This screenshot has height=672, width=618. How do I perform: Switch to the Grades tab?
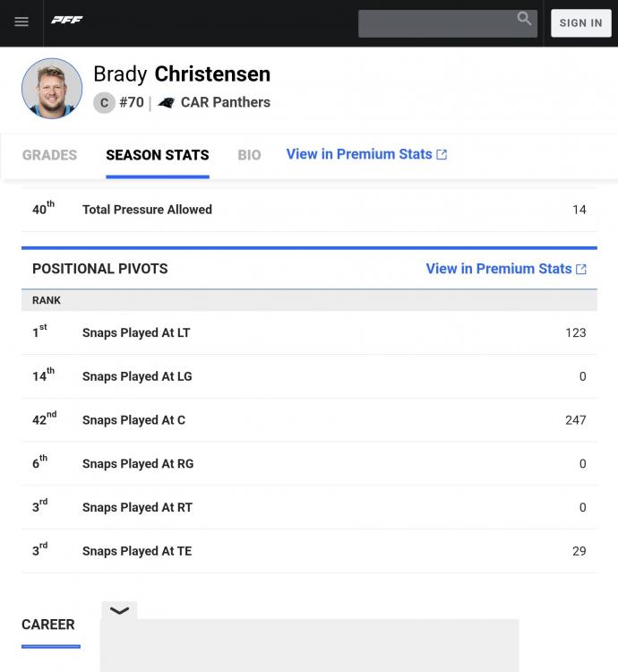pos(49,155)
